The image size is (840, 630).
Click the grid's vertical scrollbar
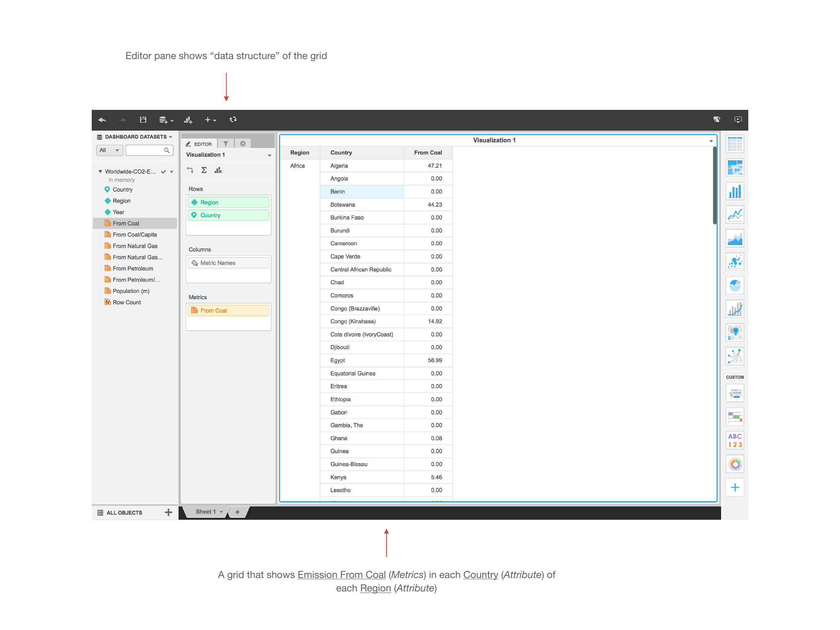[x=714, y=185]
